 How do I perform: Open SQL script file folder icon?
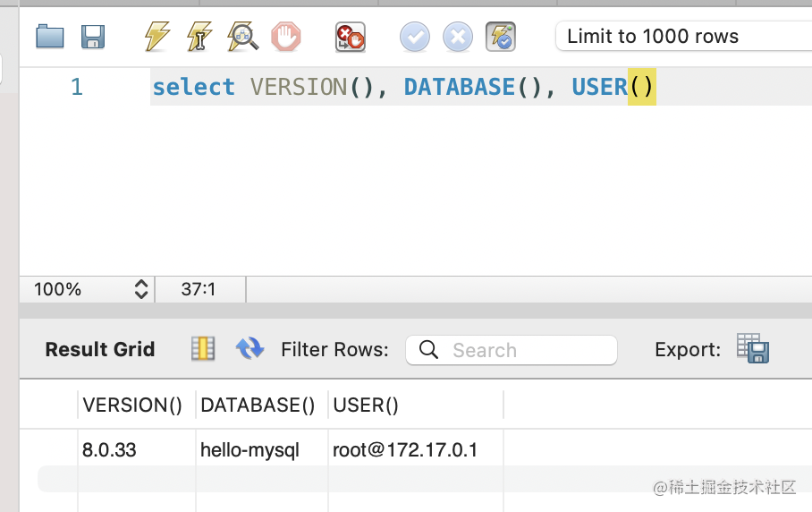[50, 37]
